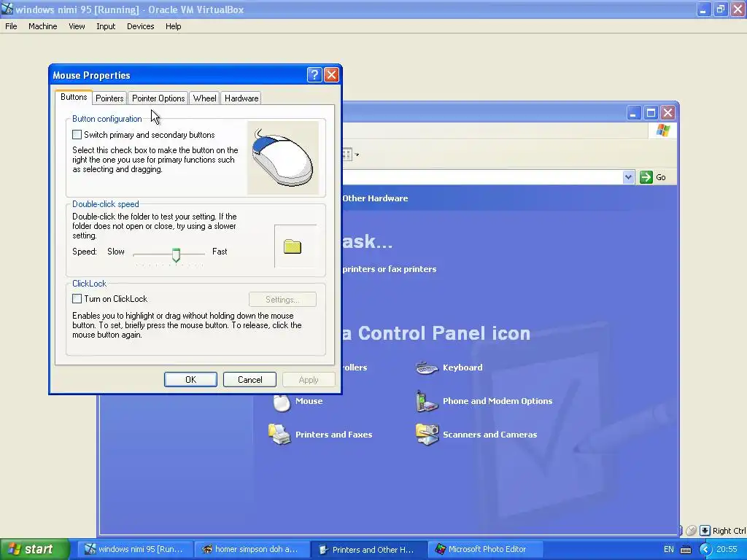Click the EN language indicator in tray
Viewport: 747px width, 560px height.
tap(668, 549)
